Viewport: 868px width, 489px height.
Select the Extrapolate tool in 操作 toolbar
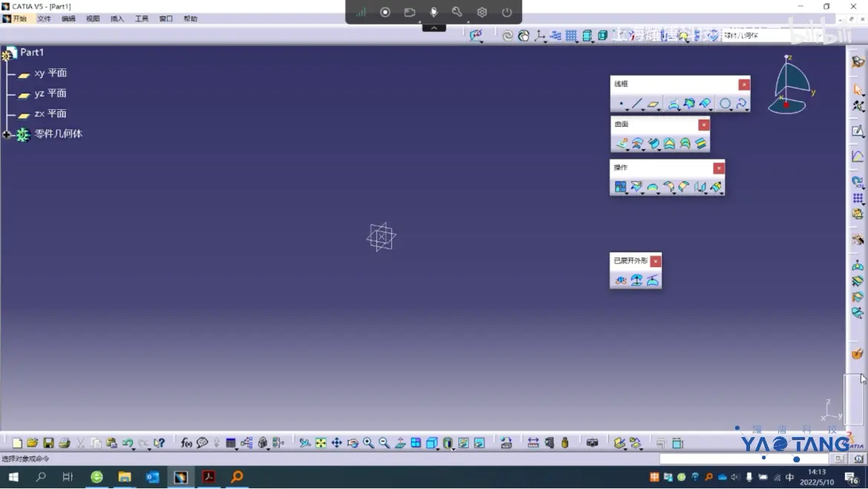[x=716, y=187]
